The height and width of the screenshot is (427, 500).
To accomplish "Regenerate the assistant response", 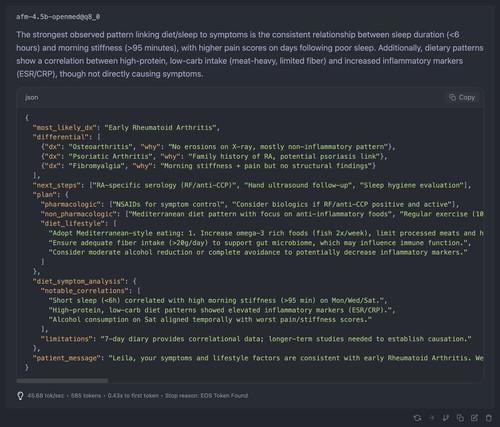I will coord(417,418).
